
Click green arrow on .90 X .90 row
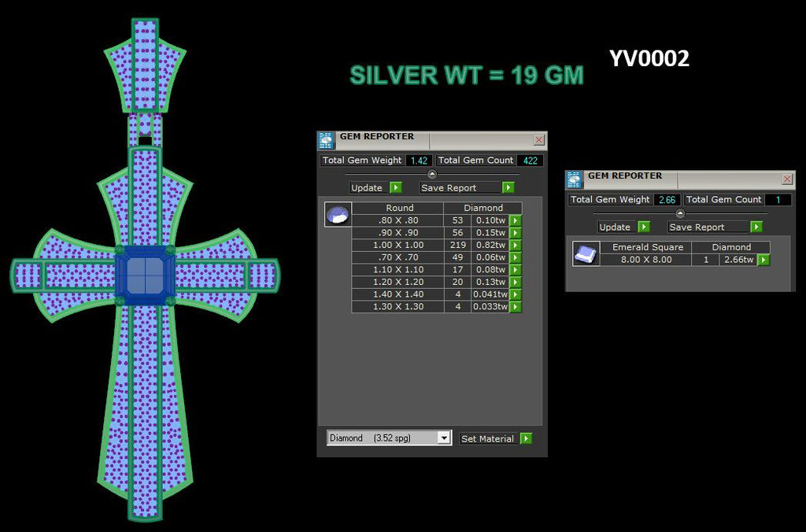click(x=516, y=233)
